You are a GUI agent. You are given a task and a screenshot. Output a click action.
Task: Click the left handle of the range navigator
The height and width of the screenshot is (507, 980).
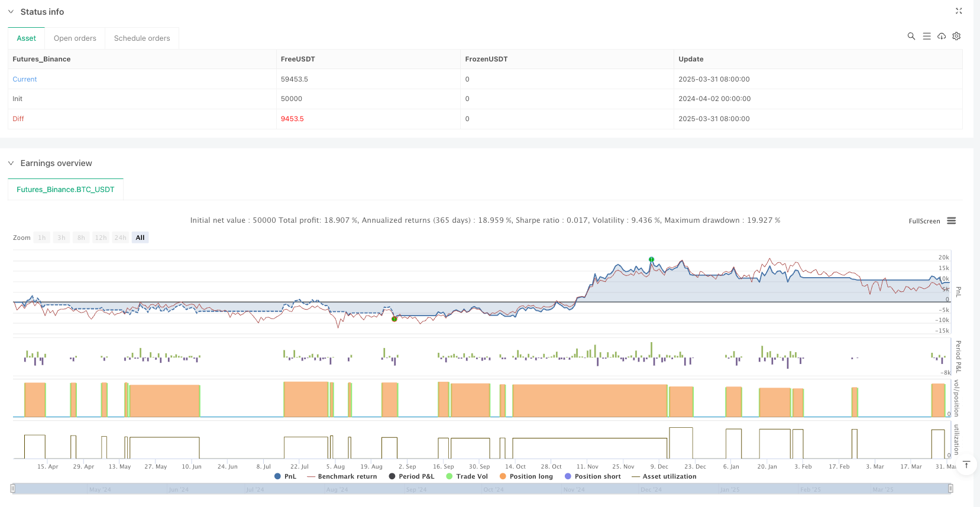pos(13,489)
